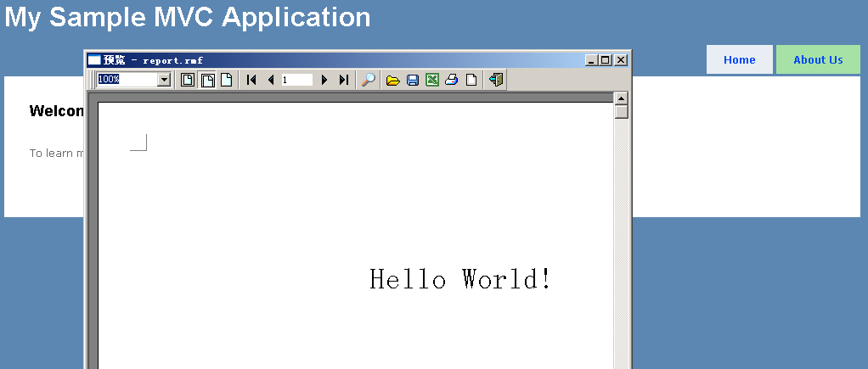
Task: Click the vertical scrollbar up arrow
Action: click(621, 98)
